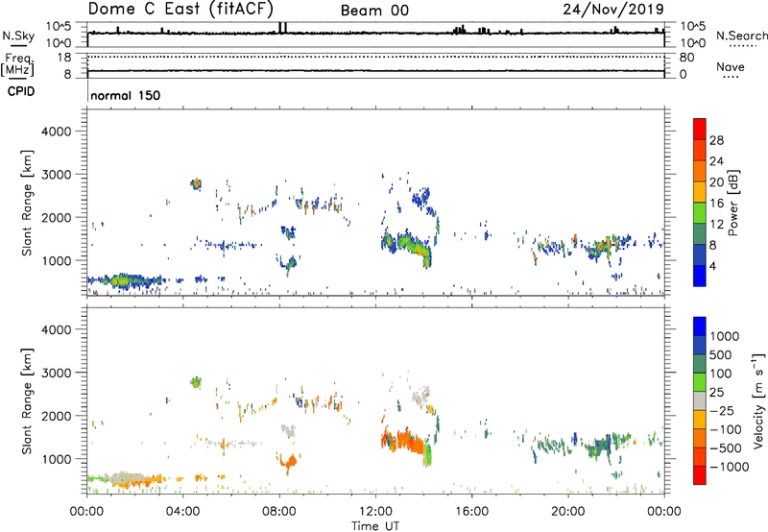This screenshot has height=532, width=768.
Task: Click the gray 08:30 UT patch in the velocity panel
Action: (289, 430)
